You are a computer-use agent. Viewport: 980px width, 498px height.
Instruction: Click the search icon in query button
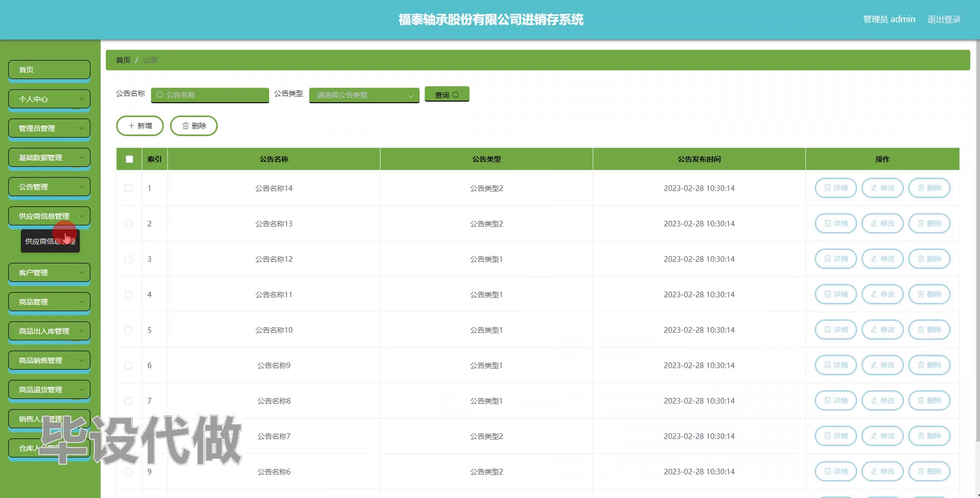[456, 95]
